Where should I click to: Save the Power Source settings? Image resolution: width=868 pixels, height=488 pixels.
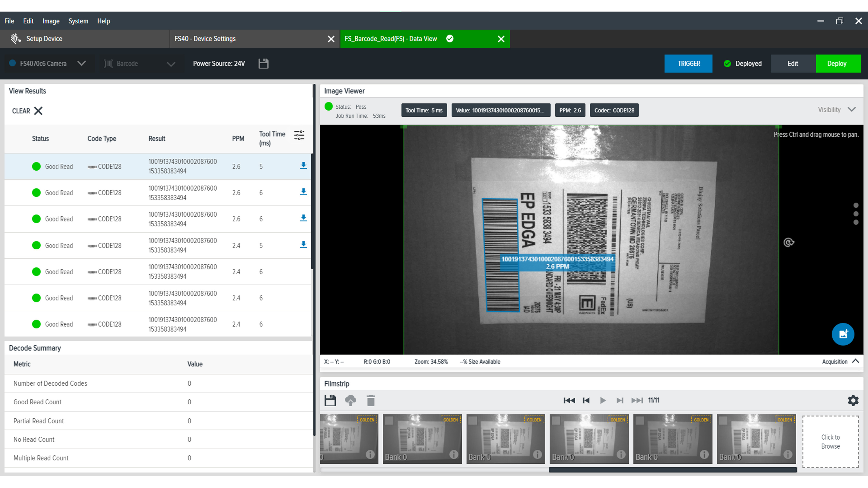pos(264,63)
